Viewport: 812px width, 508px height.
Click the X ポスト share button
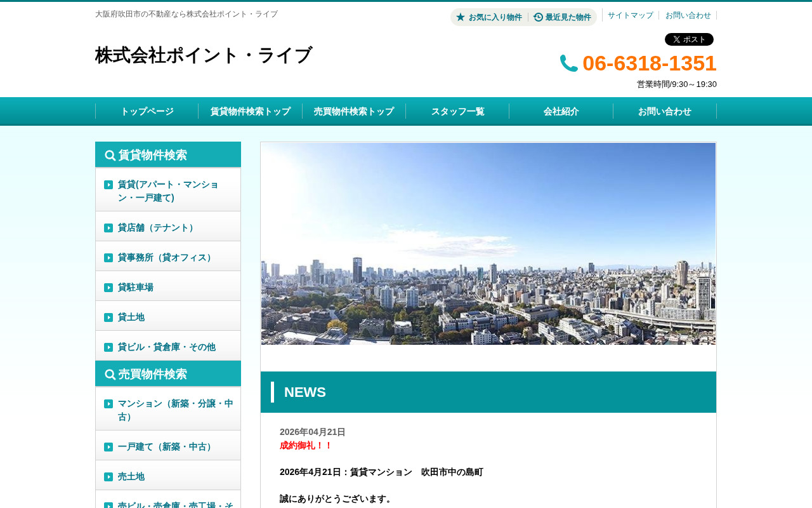pyautogui.click(x=689, y=39)
